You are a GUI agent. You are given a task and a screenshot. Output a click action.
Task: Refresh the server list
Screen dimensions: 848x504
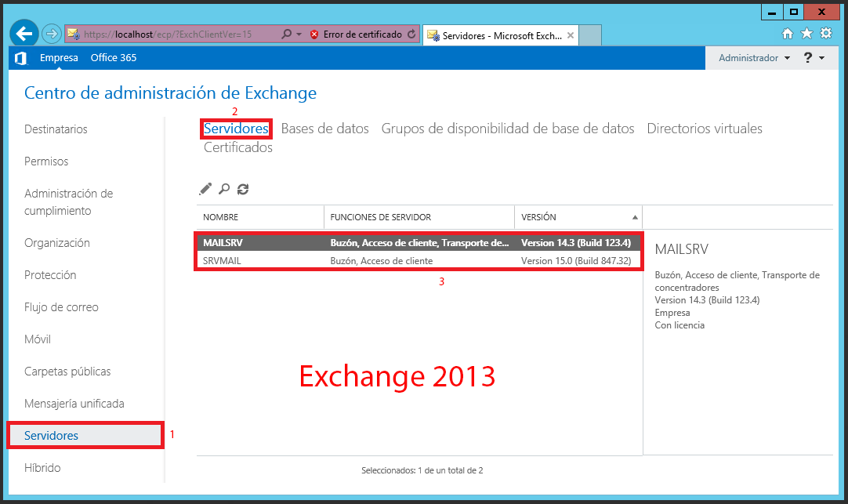click(242, 189)
